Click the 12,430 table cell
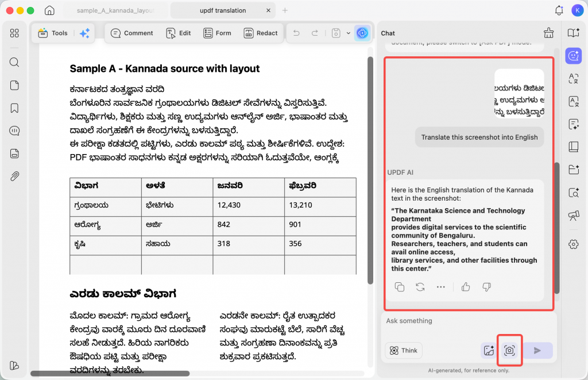 (x=249, y=206)
